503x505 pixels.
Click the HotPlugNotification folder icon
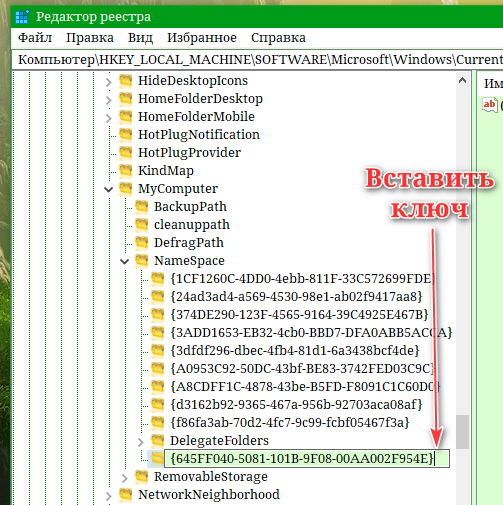tap(126, 135)
